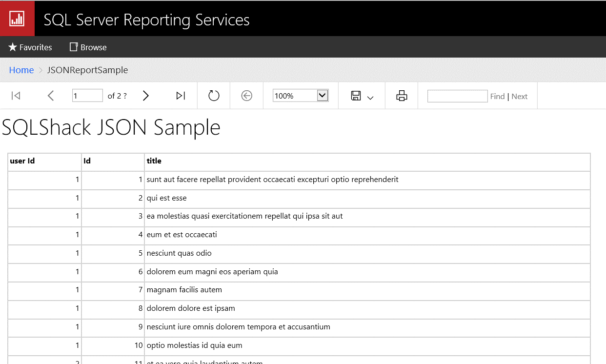
Task: Select title 'dolorem dolore est ipsam'
Action: pos(191,308)
